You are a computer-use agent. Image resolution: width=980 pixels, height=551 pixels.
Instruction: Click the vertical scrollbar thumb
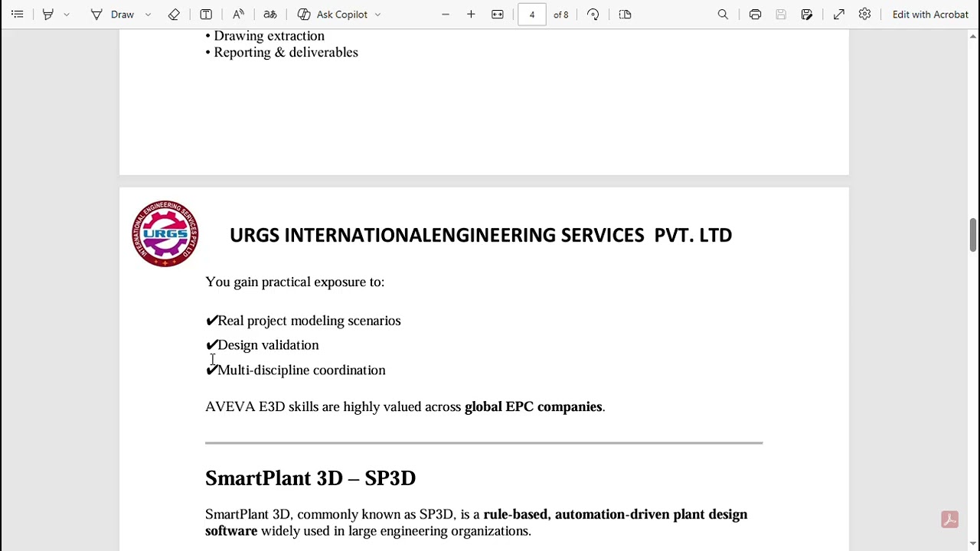pyautogui.click(x=972, y=234)
